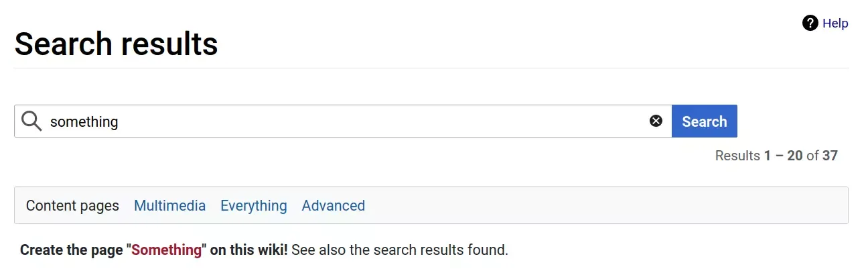Click the Help question mark icon

(810, 23)
